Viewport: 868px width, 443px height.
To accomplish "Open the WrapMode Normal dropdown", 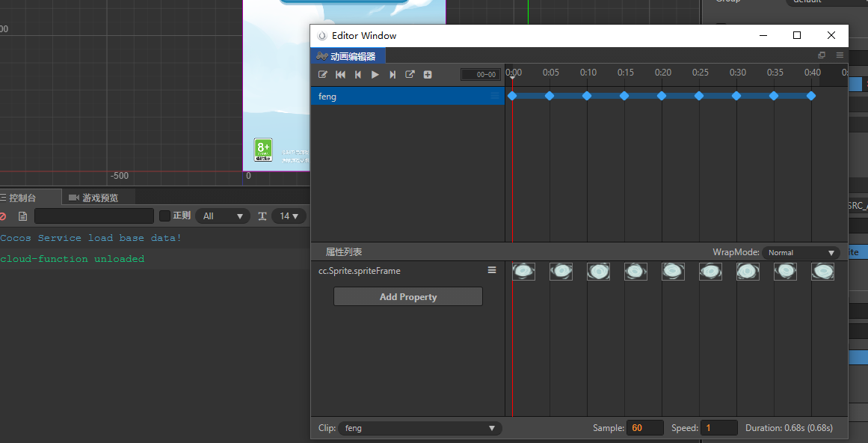I will point(801,252).
